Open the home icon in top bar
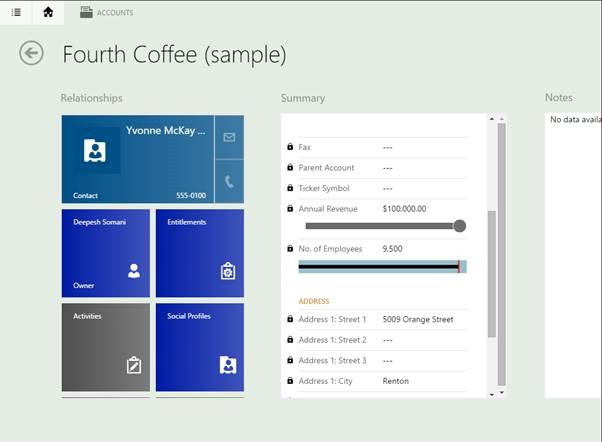Viewport: 602px width, 442px height. (48, 12)
